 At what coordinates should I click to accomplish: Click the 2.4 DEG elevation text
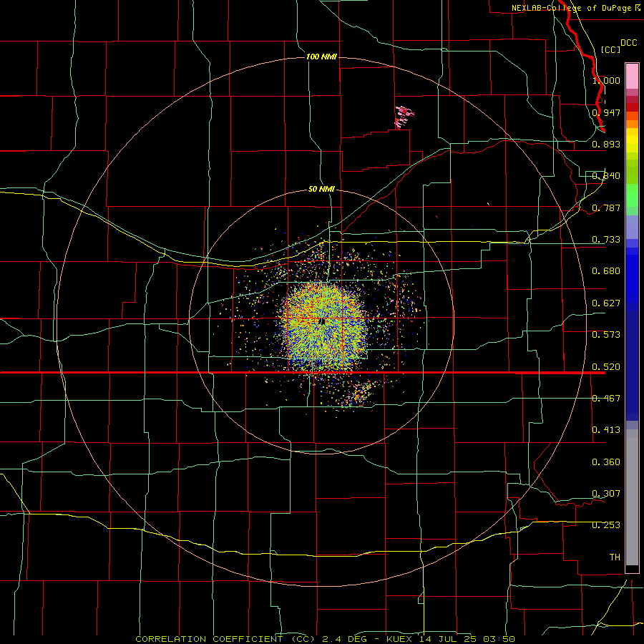click(343, 639)
